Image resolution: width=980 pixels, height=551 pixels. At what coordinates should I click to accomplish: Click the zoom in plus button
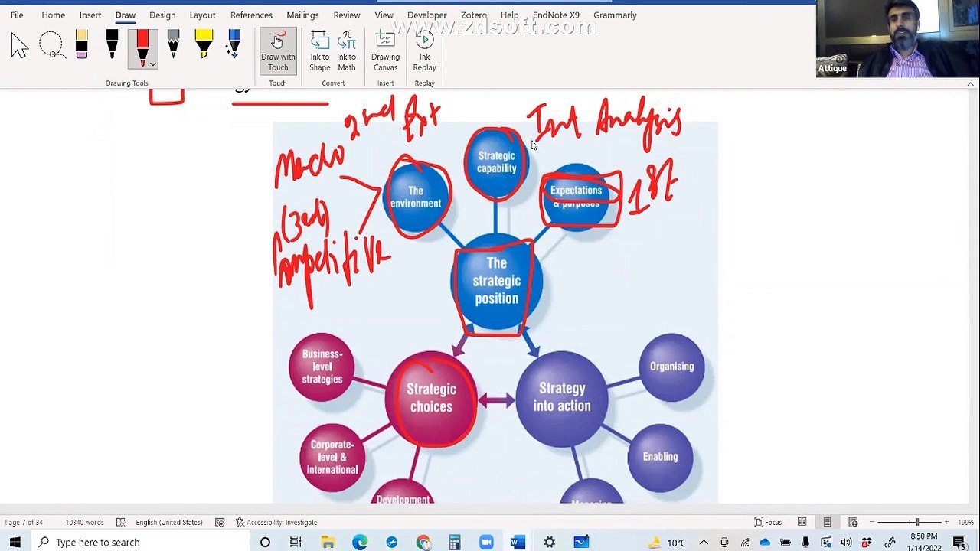(946, 522)
